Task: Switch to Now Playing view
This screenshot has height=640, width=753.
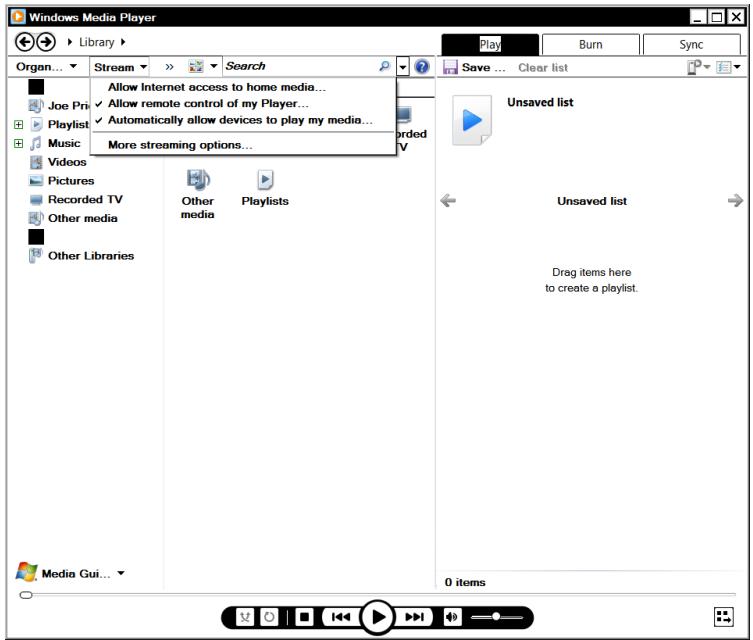Action: coord(723,616)
